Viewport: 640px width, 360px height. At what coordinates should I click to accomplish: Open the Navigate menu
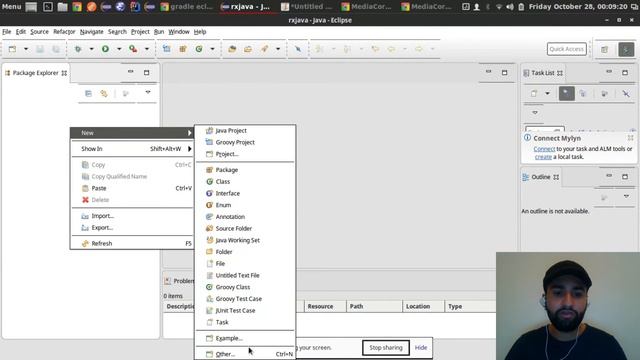91,32
